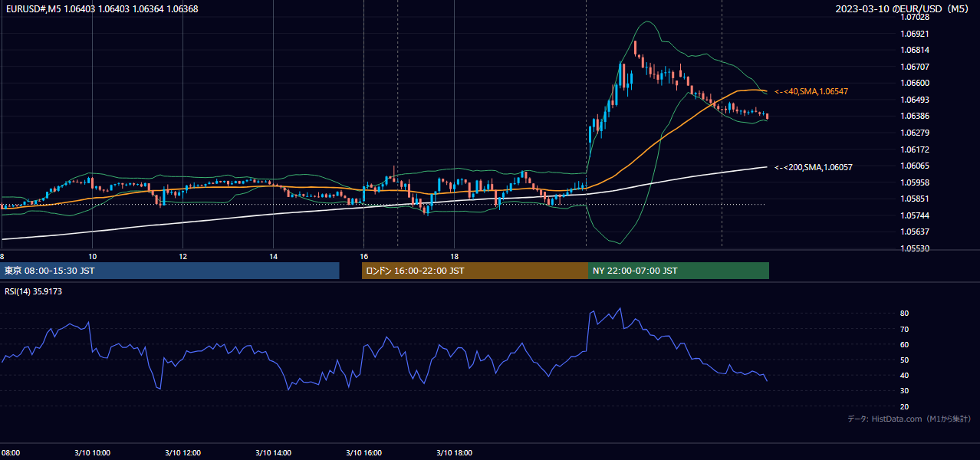Click the NY 22:00-07:00 JST session bar

[679, 271]
